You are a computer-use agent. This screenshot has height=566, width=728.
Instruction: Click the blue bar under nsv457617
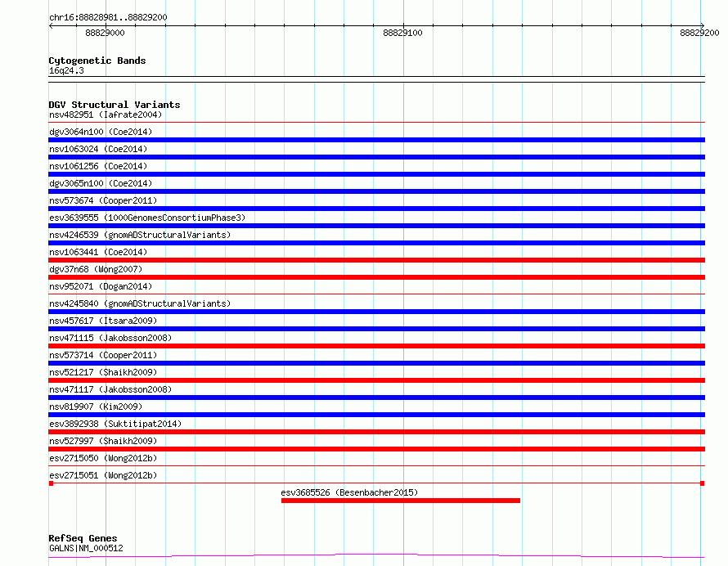point(376,329)
